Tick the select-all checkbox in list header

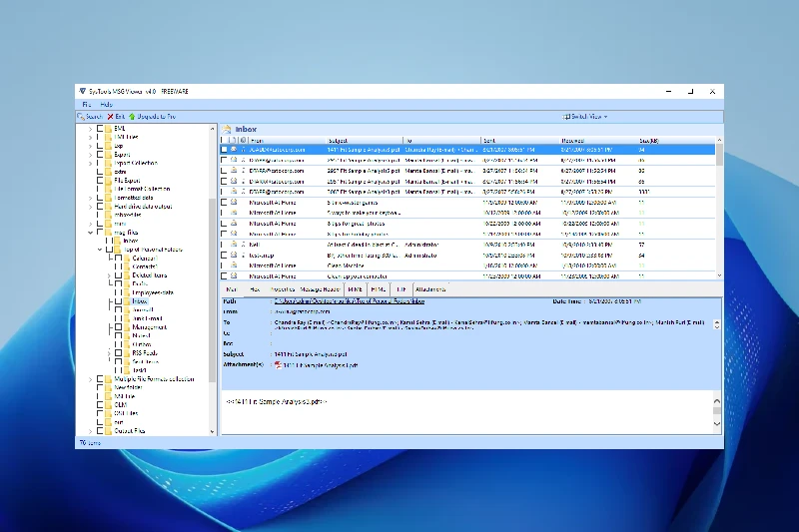coord(224,140)
